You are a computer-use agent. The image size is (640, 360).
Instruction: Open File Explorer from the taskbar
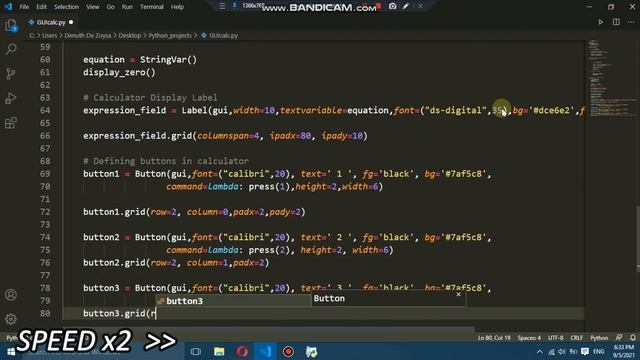point(219,351)
